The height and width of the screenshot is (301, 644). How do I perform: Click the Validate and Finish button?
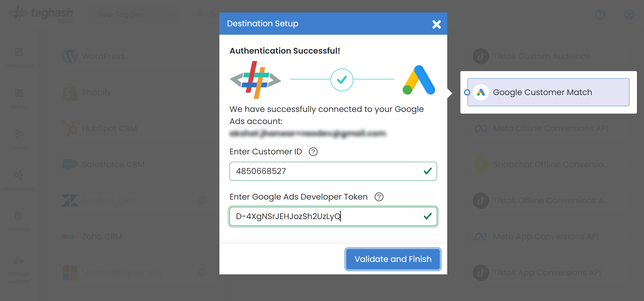pyautogui.click(x=393, y=259)
